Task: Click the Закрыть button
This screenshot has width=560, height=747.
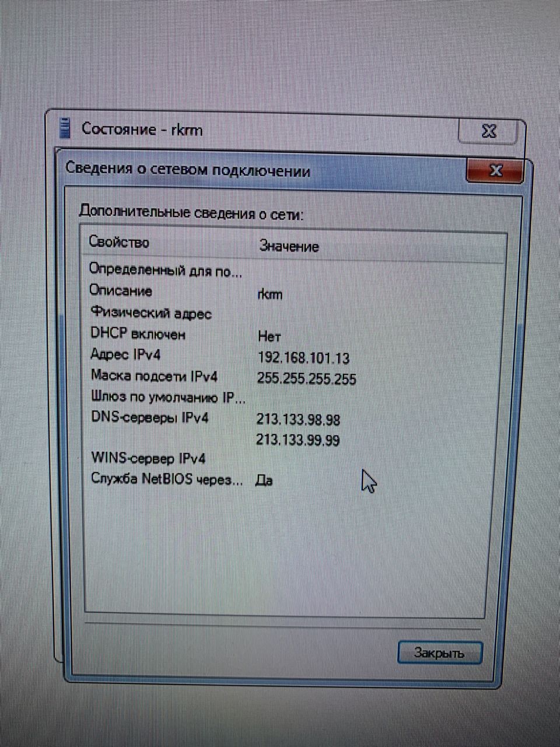Action: [440, 652]
